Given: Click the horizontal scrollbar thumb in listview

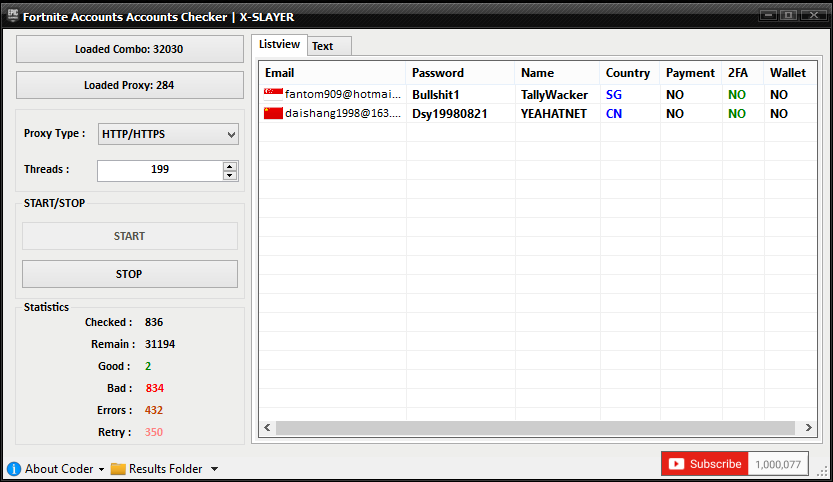Looking at the screenshot, I should tap(535, 428).
